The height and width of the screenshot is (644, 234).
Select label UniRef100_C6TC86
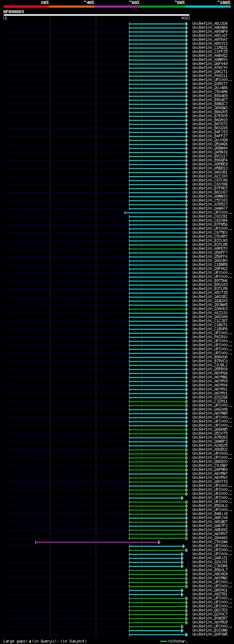point(210,180)
